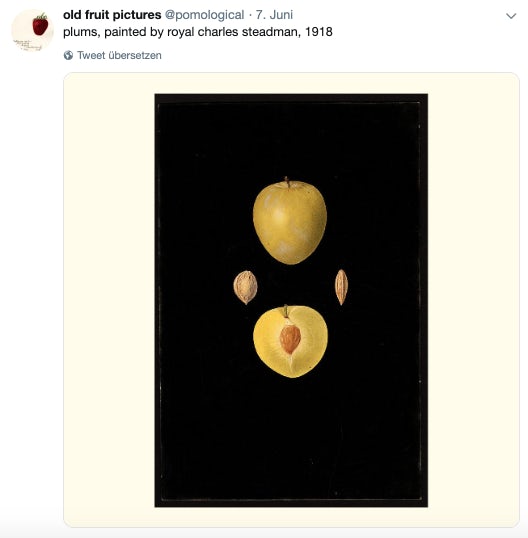Click the orange pit inside halved plum

(290, 339)
